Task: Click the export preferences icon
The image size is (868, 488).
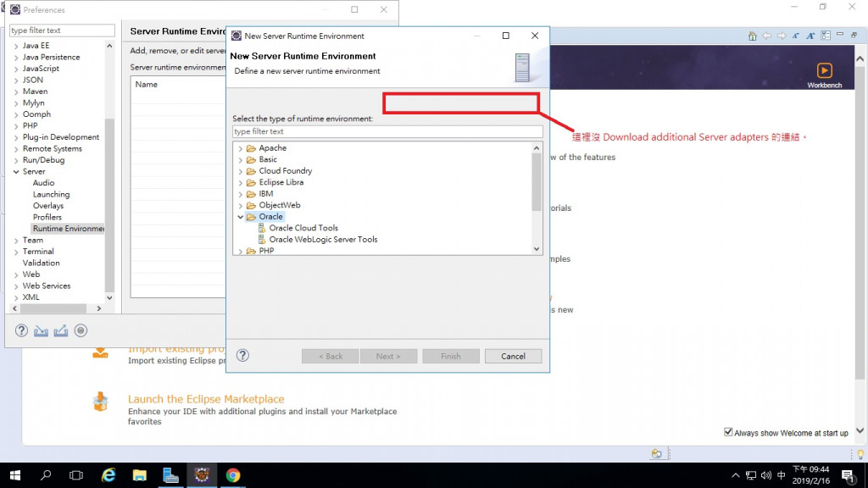Action: coord(61,330)
